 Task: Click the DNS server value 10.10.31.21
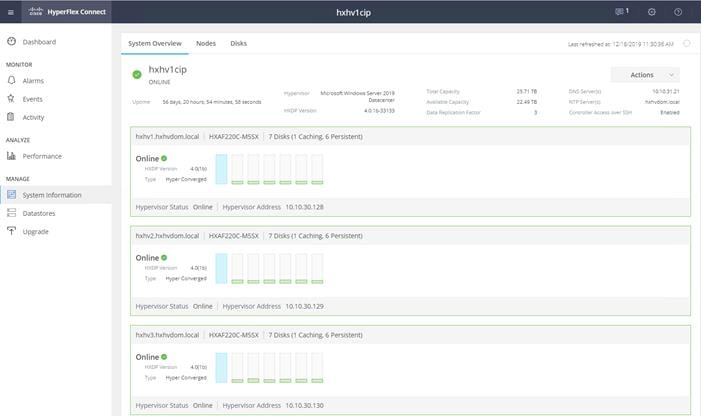click(x=666, y=91)
